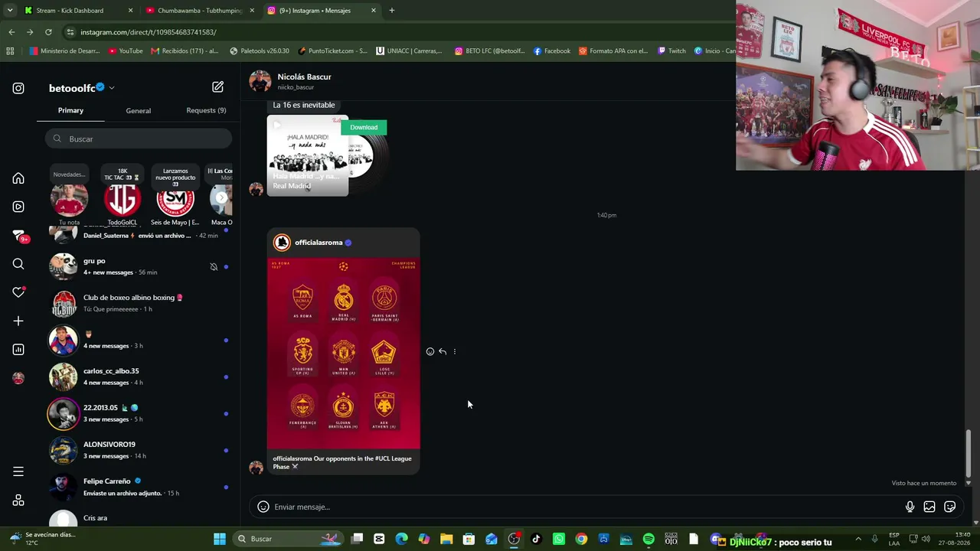Open the shared AS Roma UCL opponents post
This screenshot has width=980, height=551.
(343, 351)
